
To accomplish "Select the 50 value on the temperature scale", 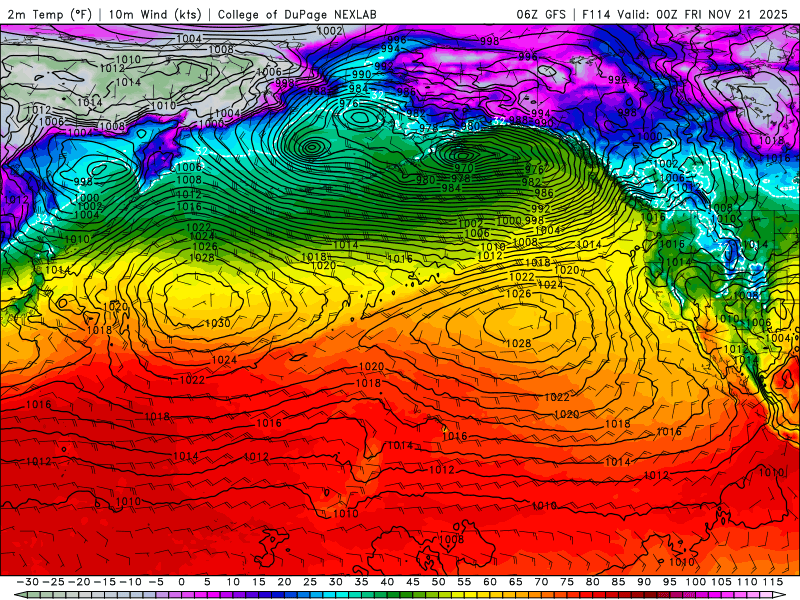I will 438,582.
